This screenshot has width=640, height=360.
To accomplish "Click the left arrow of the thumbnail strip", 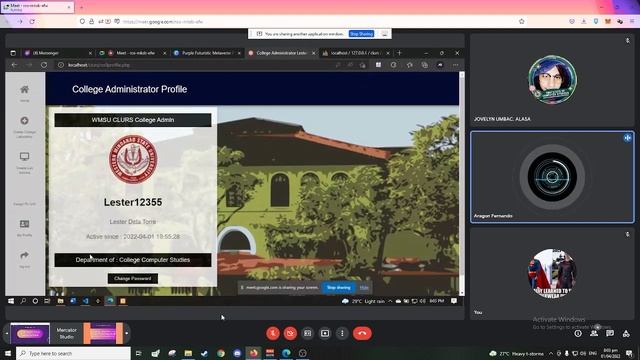I will pos(6,333).
